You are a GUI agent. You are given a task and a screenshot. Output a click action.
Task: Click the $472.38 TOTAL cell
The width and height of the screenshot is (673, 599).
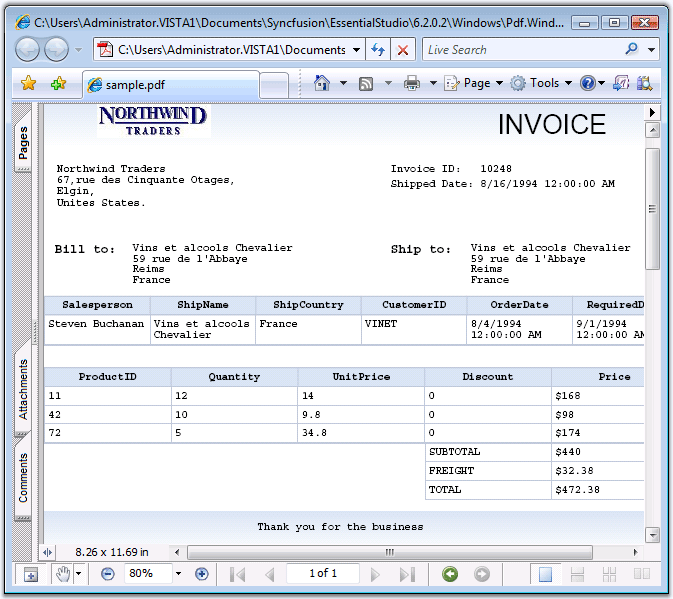coord(597,490)
